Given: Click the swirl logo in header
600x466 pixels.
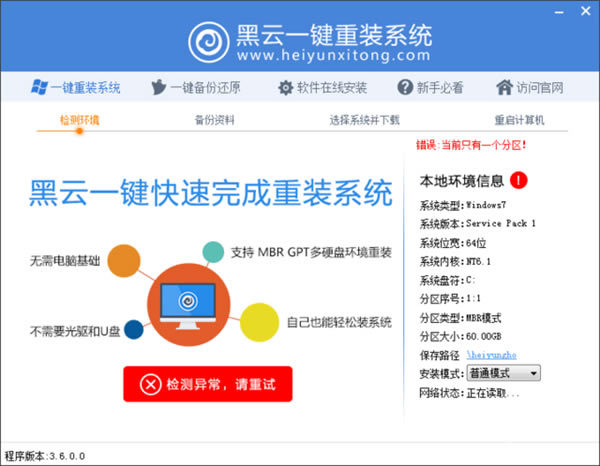Looking at the screenshot, I should point(209,42).
